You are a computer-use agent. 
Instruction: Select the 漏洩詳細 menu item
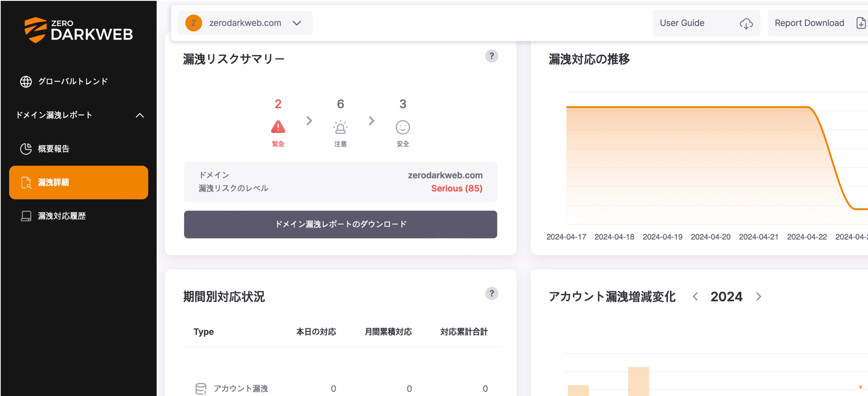(x=79, y=182)
